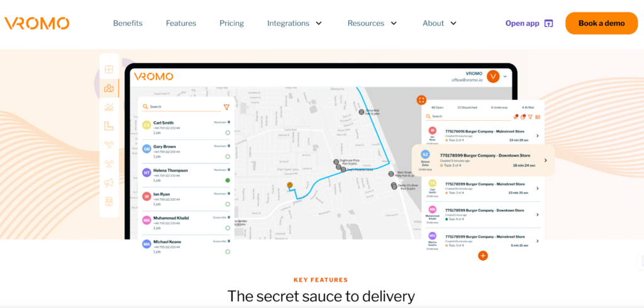The image size is (644, 308).
Task: Toggle Muhammad Khalid's status circle in drivers list
Action: (228, 228)
